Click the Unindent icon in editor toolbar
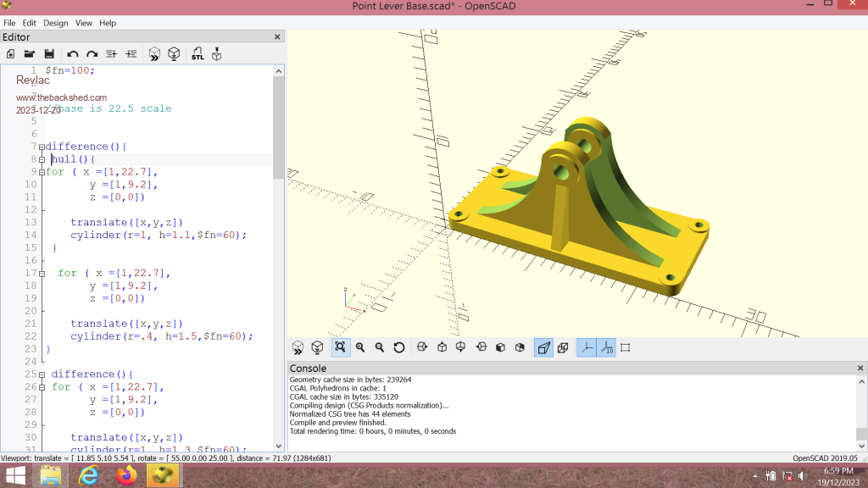 coord(111,54)
